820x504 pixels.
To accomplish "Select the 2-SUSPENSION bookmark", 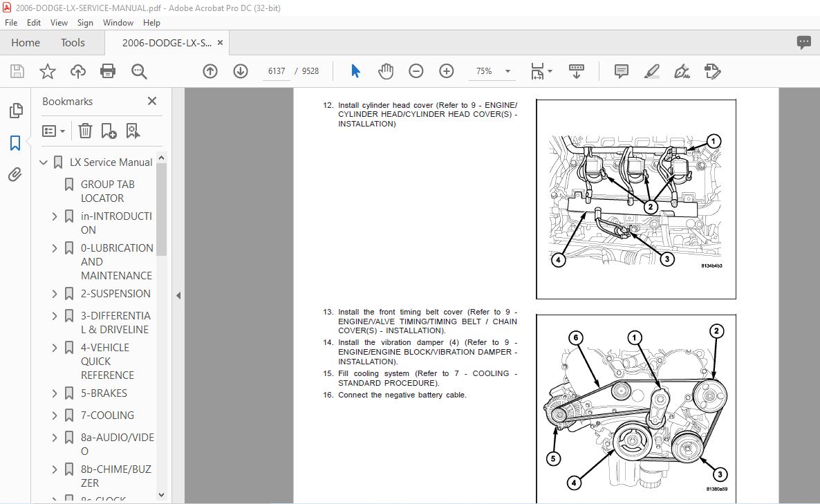I will click(115, 295).
